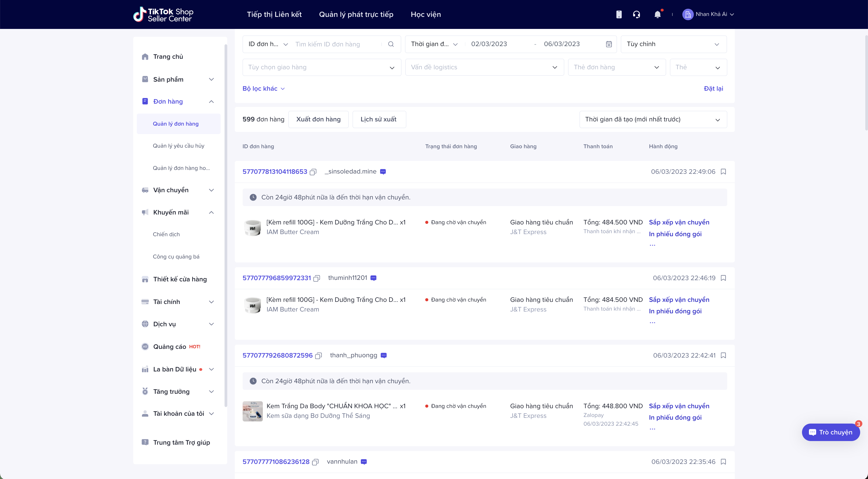Open the Tiếp thị Liên kết menu

[274, 14]
